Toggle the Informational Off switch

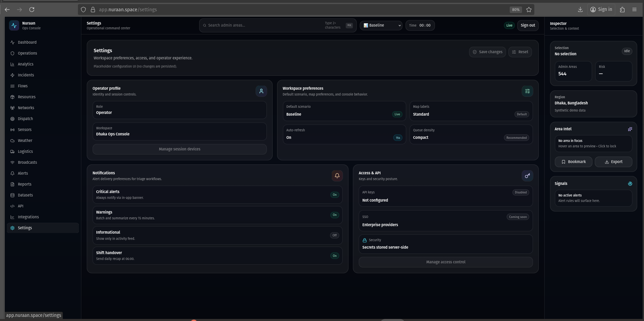click(334, 235)
